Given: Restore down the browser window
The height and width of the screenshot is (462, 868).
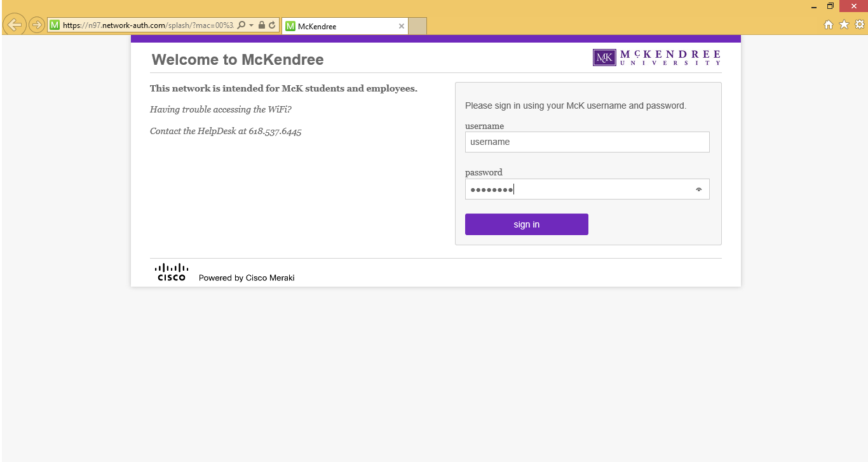Looking at the screenshot, I should (x=830, y=6).
